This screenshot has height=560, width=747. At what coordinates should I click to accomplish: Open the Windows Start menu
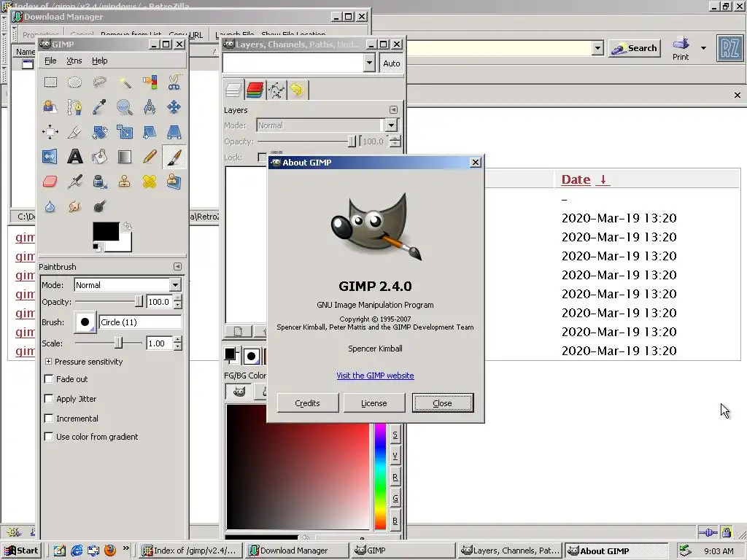pyautogui.click(x=21, y=551)
